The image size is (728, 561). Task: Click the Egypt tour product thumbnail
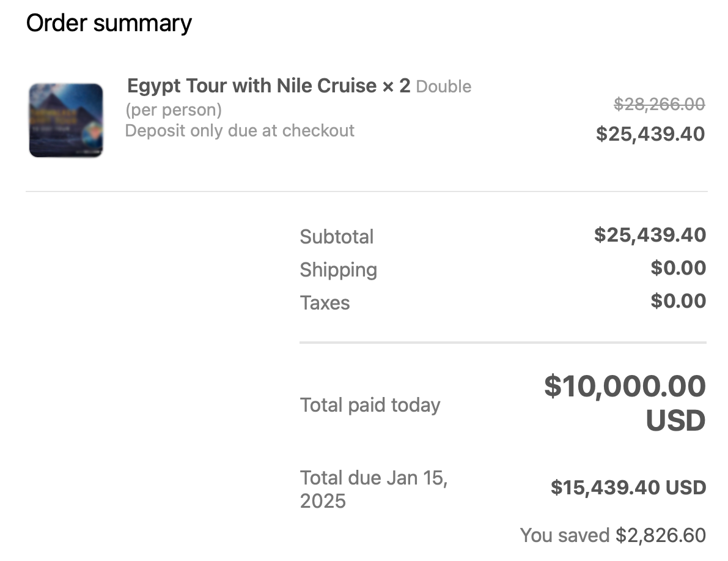66,121
